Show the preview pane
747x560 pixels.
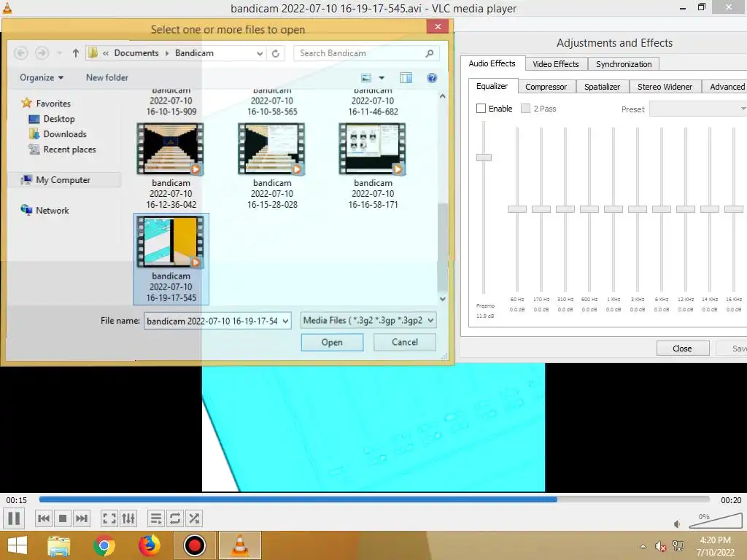pos(406,77)
